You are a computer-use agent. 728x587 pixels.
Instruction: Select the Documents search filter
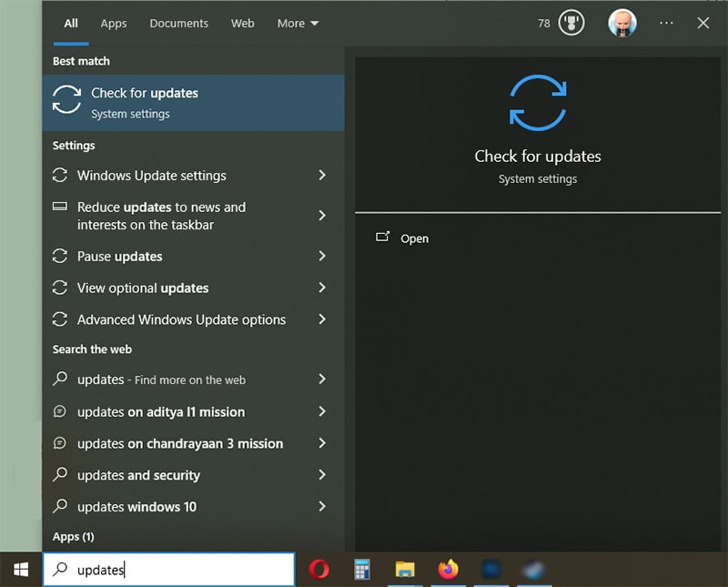[x=178, y=24]
